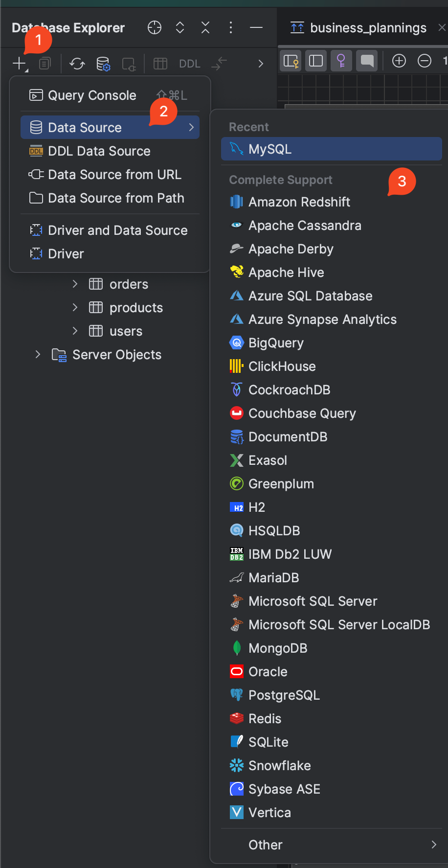This screenshot has height=868, width=448.
Task: Toggle the columns display button in the diagram
Action: pyautogui.click(x=316, y=61)
